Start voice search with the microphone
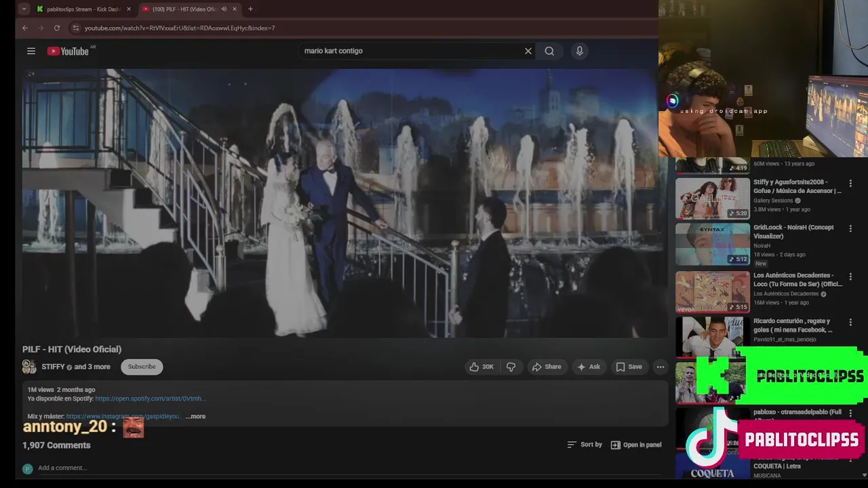The image size is (868, 488). coord(579,51)
